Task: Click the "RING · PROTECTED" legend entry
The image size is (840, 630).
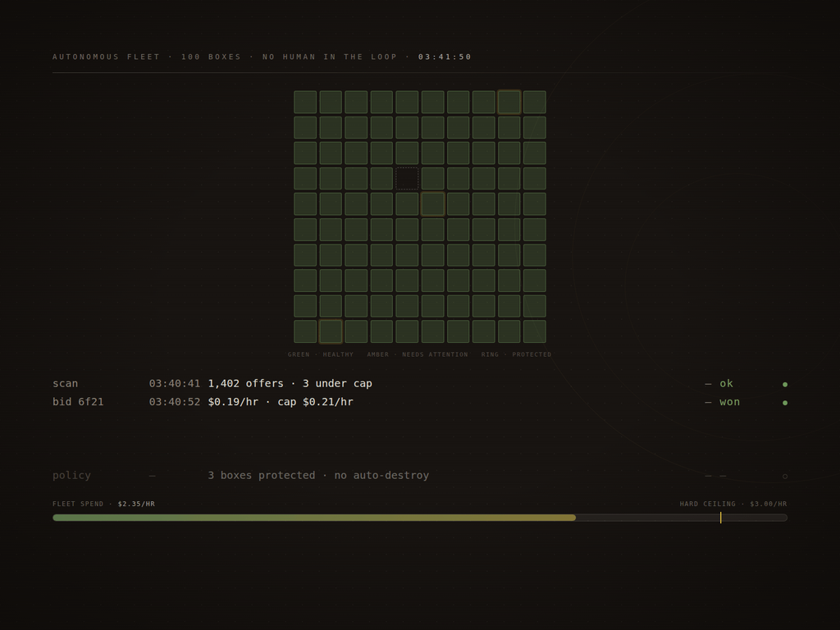Action: tap(516, 354)
